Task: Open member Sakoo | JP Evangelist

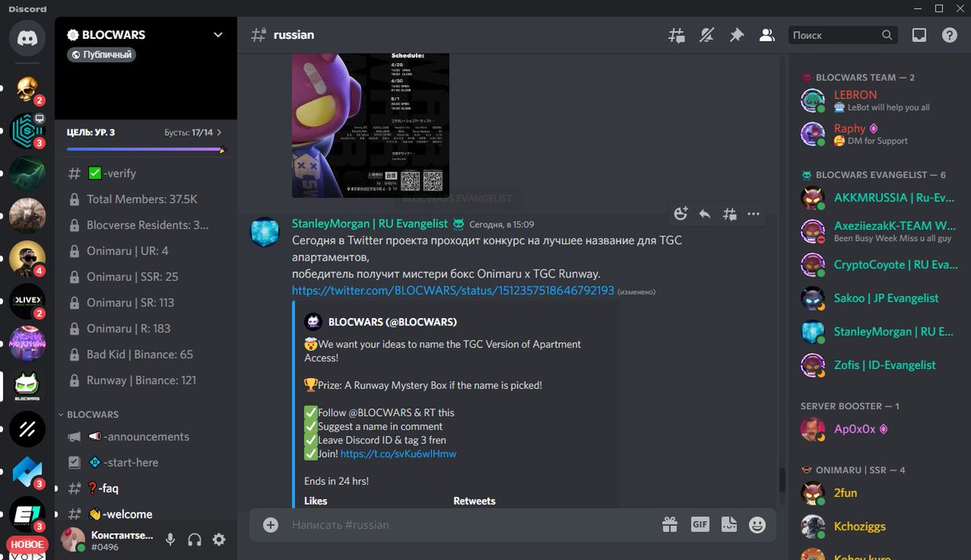Action: [877, 299]
